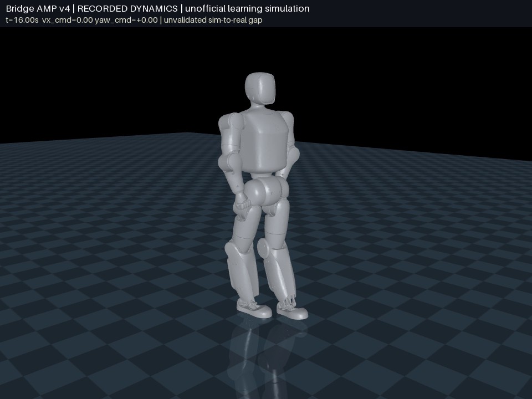
Task: Select the "t=16.00s" time readout
Action: [x=22, y=20]
